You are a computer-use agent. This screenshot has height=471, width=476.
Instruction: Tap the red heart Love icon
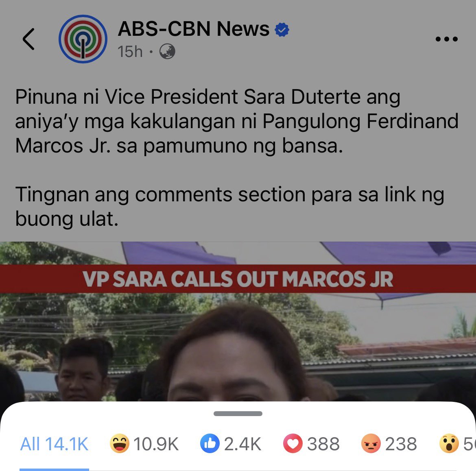(x=293, y=443)
